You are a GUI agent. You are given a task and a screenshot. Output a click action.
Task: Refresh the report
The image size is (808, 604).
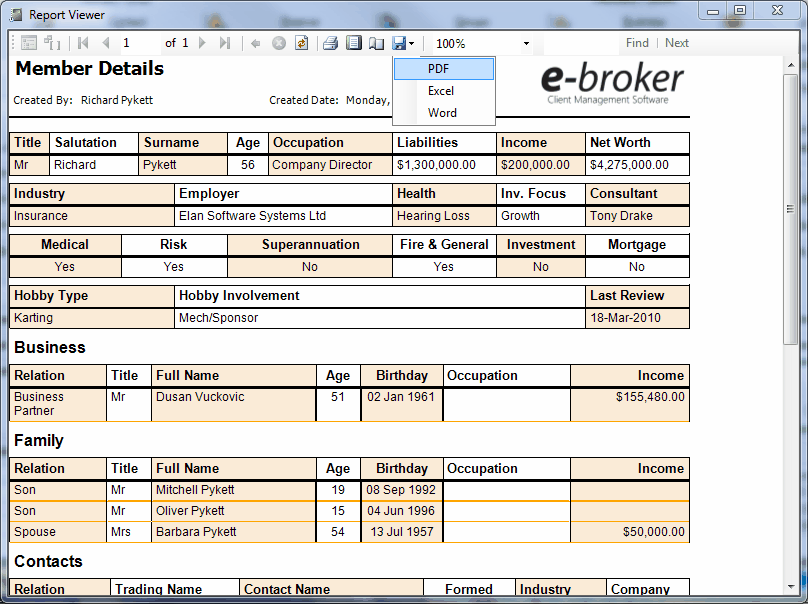tap(301, 43)
